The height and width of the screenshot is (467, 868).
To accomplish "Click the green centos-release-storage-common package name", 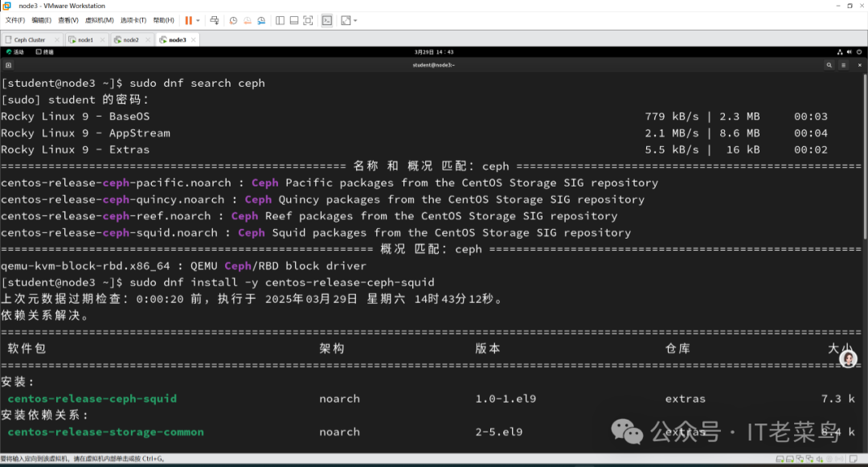I will (x=106, y=432).
